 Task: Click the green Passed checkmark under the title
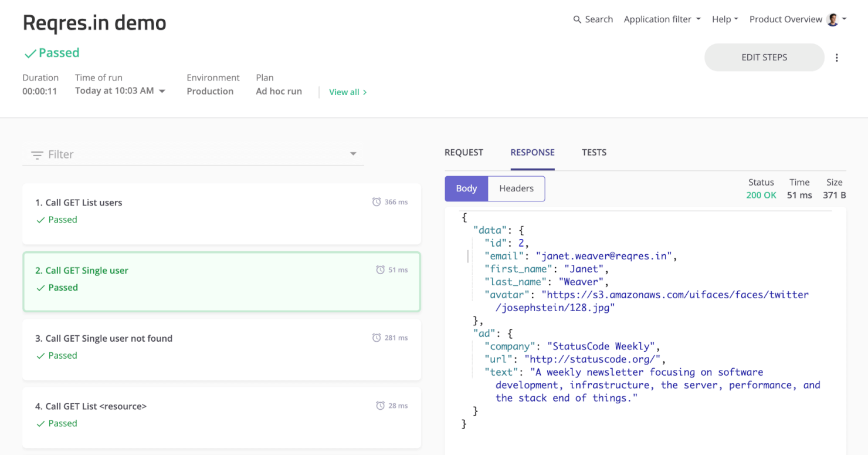click(x=30, y=53)
